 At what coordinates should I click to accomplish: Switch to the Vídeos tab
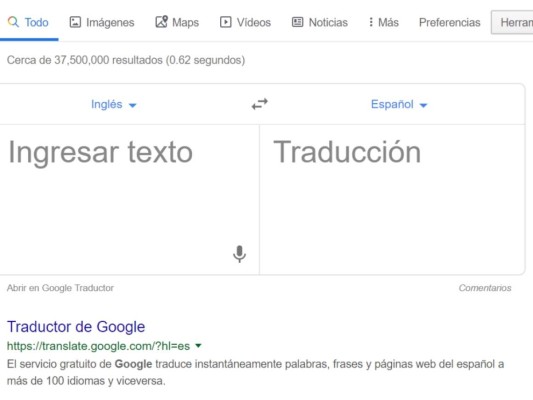(x=245, y=22)
